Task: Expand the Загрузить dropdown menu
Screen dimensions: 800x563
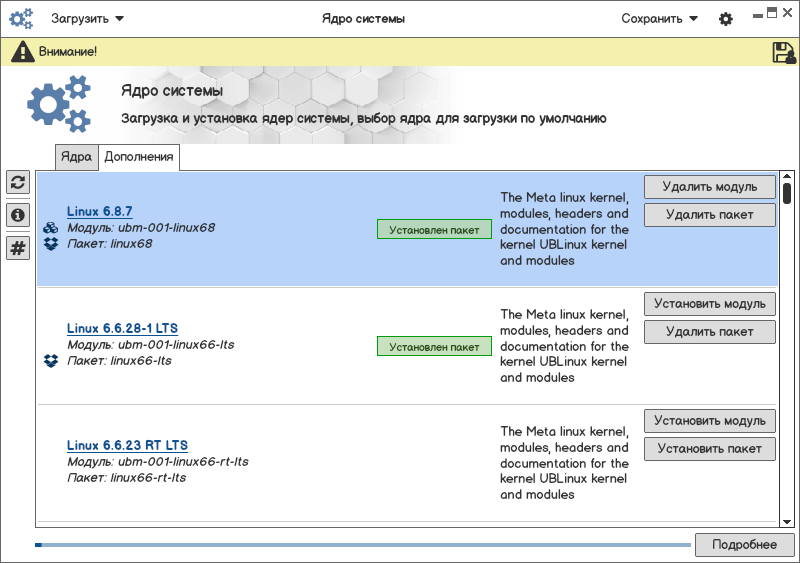Action: pos(87,19)
